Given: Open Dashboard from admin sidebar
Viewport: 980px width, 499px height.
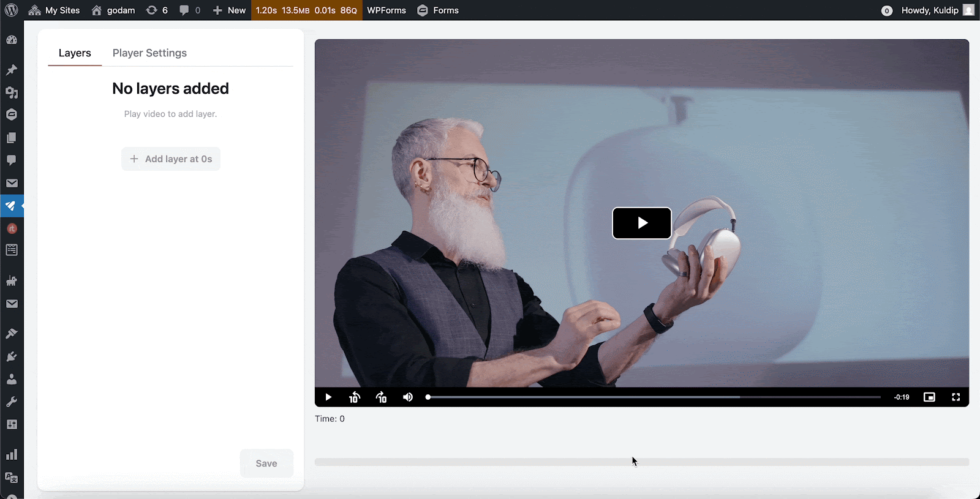Looking at the screenshot, I should tap(12, 40).
